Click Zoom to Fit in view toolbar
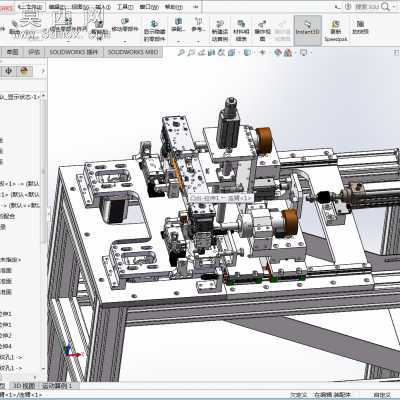 (x=180, y=52)
